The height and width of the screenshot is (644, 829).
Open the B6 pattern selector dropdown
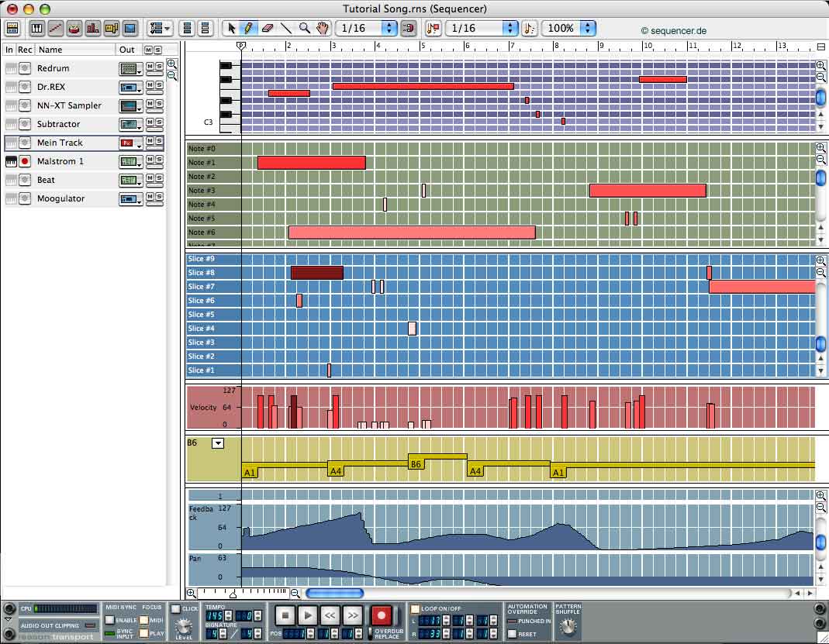(218, 443)
